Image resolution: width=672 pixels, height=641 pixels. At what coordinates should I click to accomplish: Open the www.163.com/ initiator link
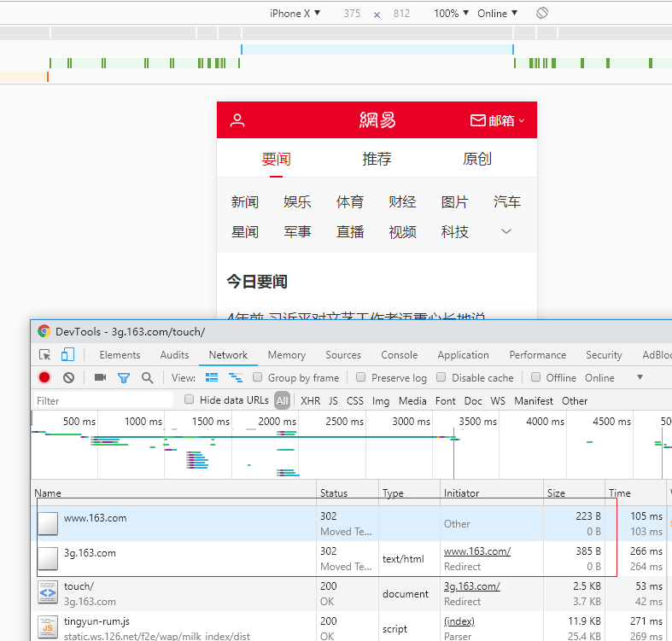(x=477, y=551)
